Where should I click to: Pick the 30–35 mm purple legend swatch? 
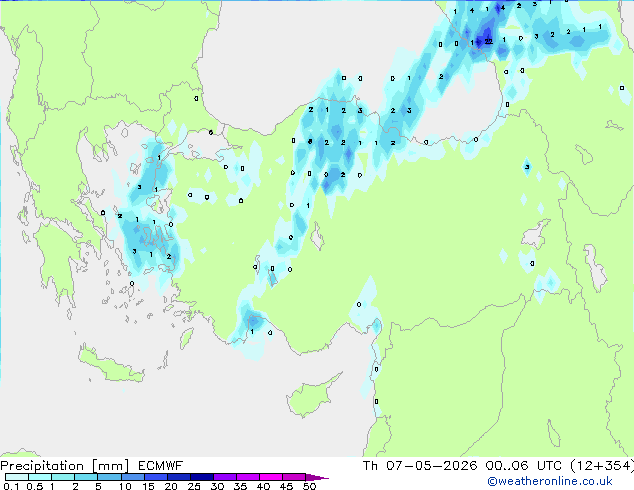225,477
